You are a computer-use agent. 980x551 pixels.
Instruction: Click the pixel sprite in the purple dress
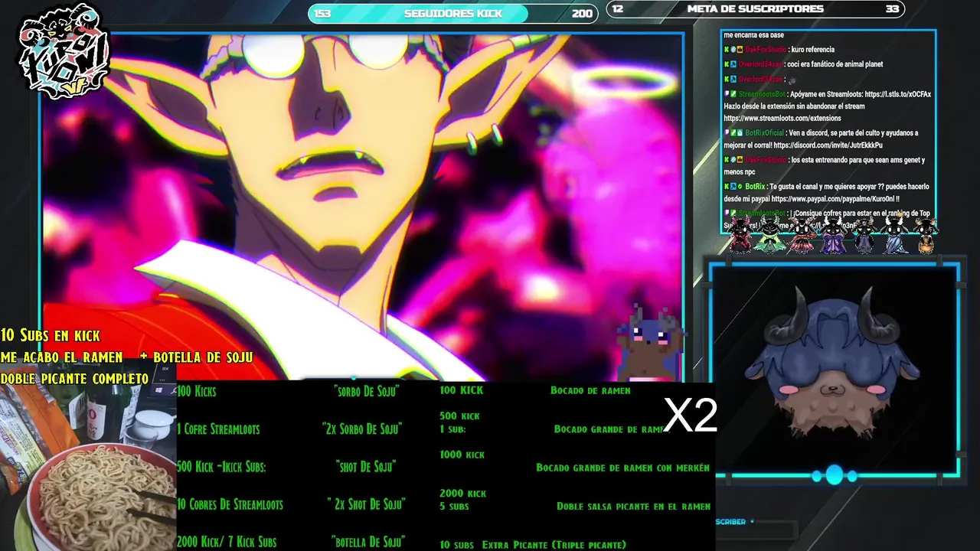834,234
